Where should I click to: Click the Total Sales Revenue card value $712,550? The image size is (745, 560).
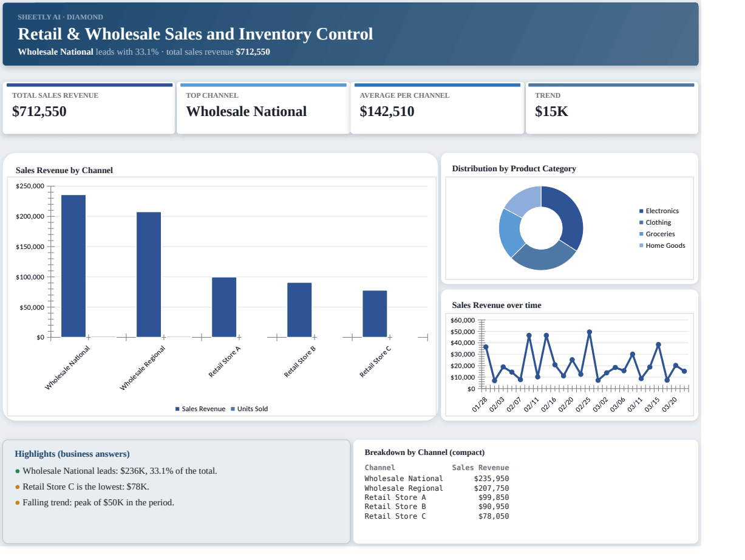click(39, 112)
